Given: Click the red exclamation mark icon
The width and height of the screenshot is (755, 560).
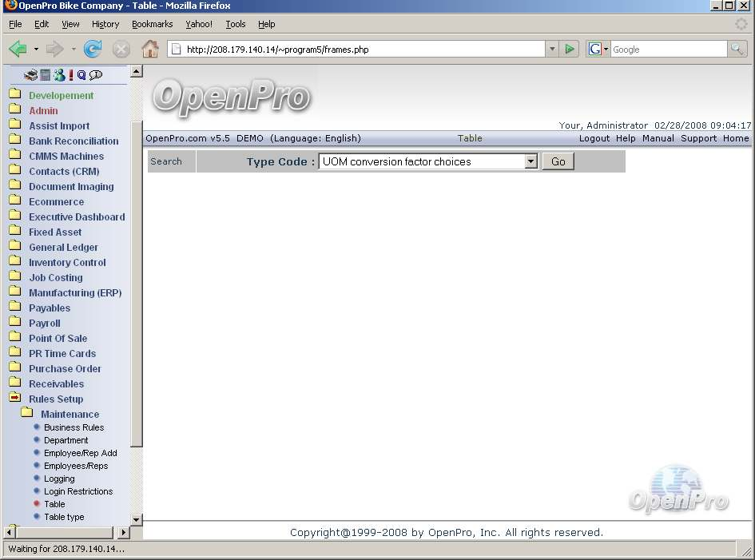Looking at the screenshot, I should point(70,75).
